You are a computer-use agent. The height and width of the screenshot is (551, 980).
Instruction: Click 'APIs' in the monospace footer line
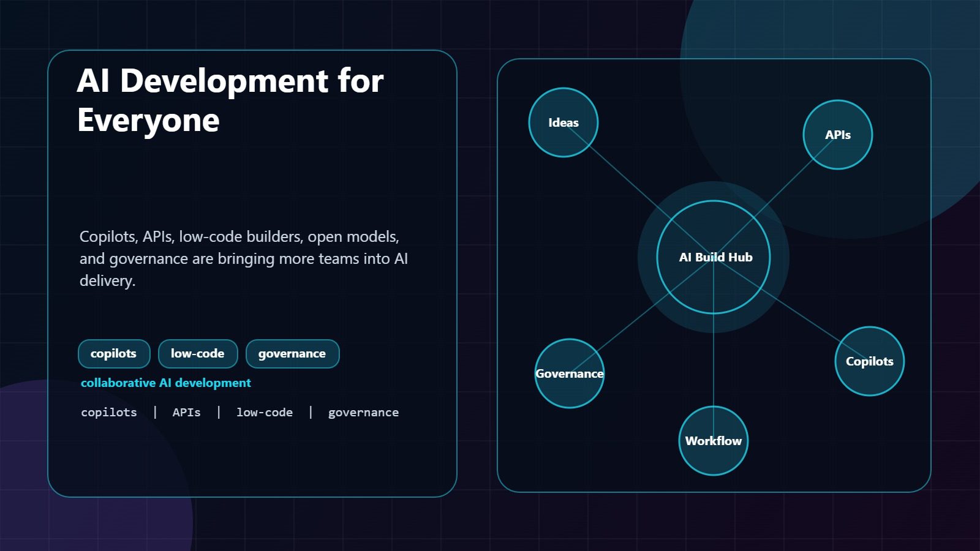[187, 413]
